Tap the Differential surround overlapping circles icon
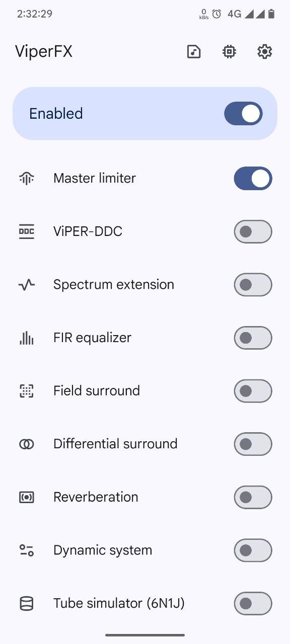Viewport: 290px width, 644px height. 27,444
